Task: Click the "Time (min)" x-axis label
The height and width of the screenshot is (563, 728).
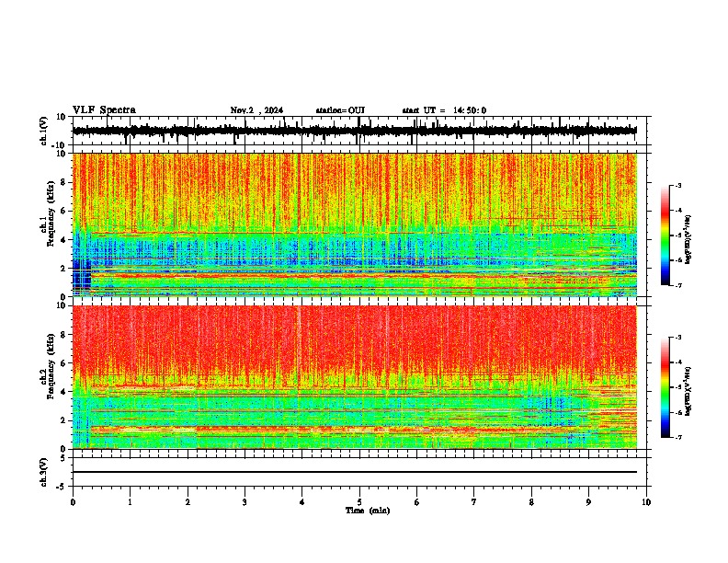Action: 368,511
